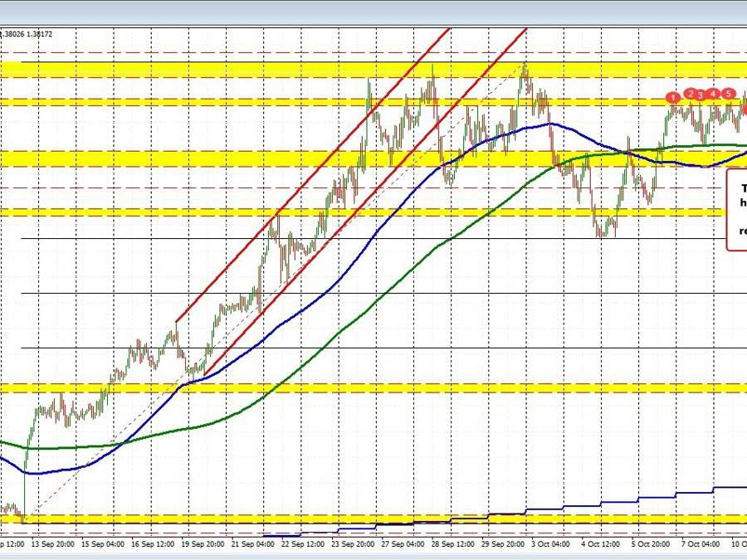Viewport: 747px width, 560px height.
Task: Select the 3 Oct 04:00 date label
Action: pyautogui.click(x=549, y=545)
